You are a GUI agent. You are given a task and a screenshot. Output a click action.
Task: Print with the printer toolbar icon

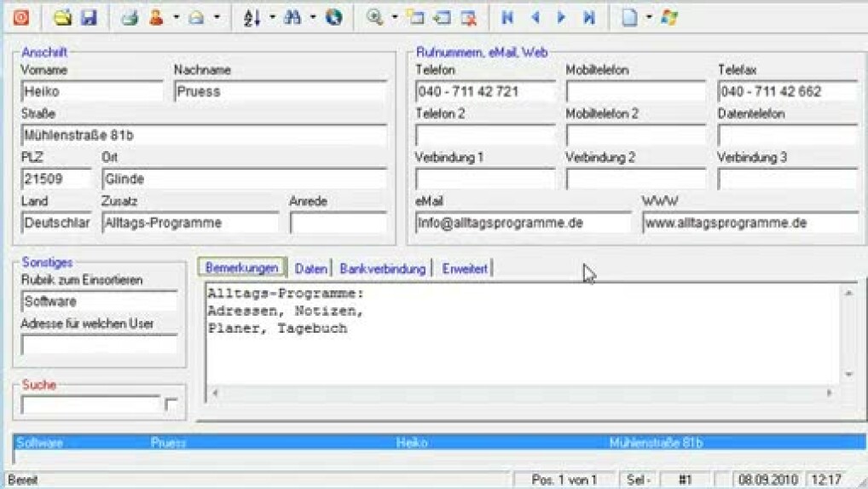[x=130, y=17]
